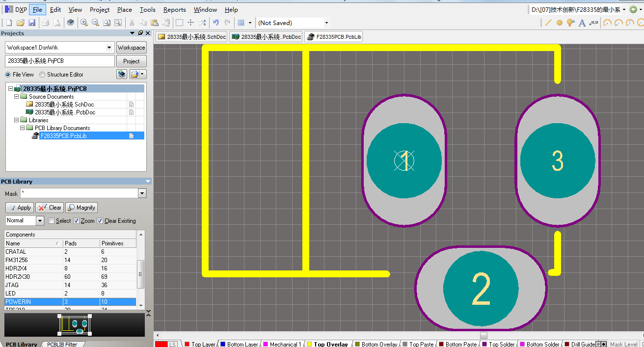Screen dimensions: 644x347
Task: Click the Clear button
Action: coord(49,208)
